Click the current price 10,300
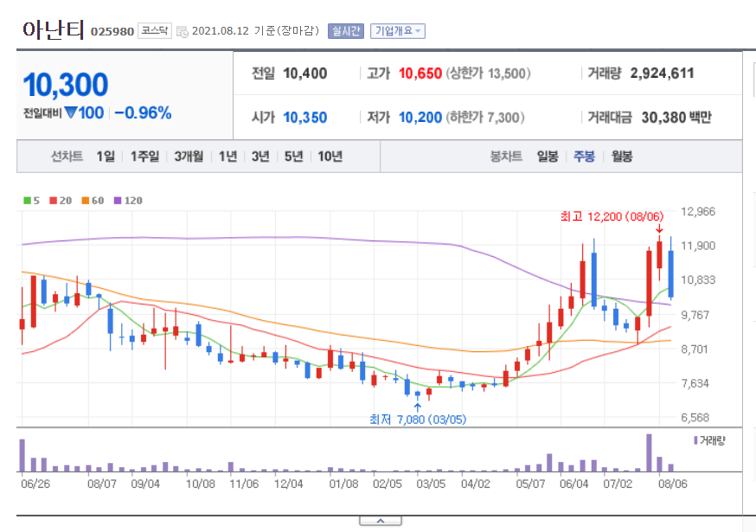Screen dimensions: 756x532 [x=66, y=85]
